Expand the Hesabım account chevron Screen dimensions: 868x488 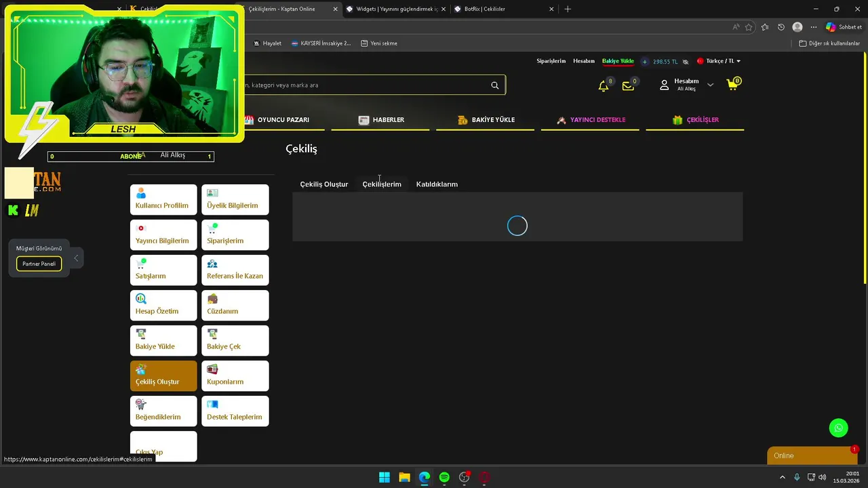click(710, 85)
